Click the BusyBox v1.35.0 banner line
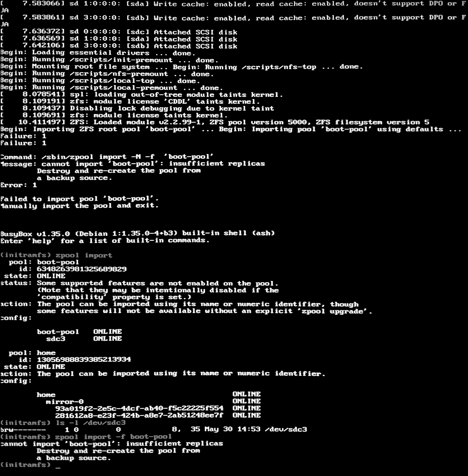The height and width of the screenshot is (476, 468). pyautogui.click(x=137, y=234)
